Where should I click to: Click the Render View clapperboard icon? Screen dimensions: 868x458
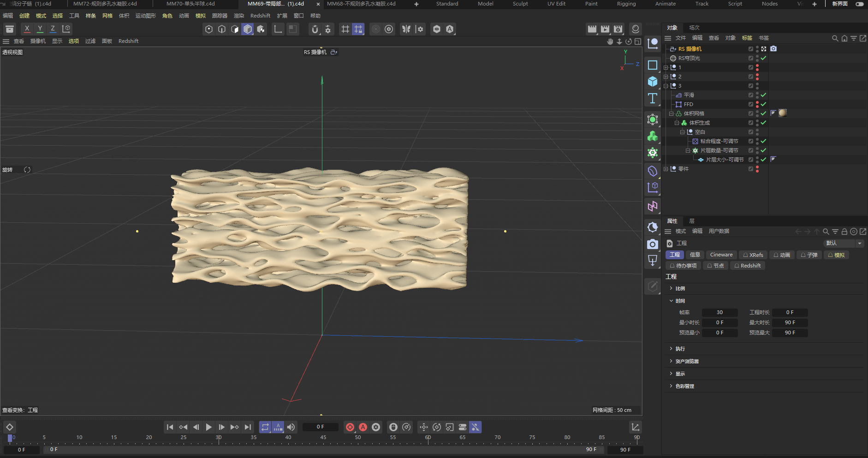tap(592, 29)
